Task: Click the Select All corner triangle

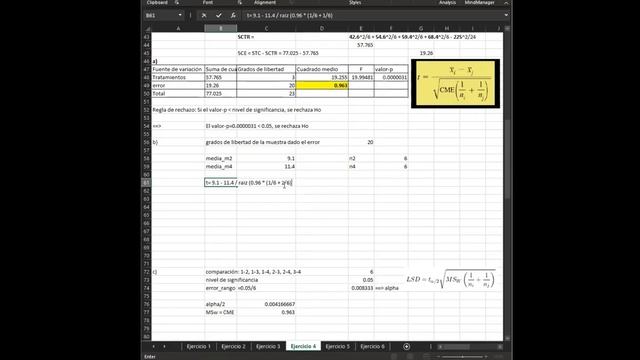Action: [148, 29]
